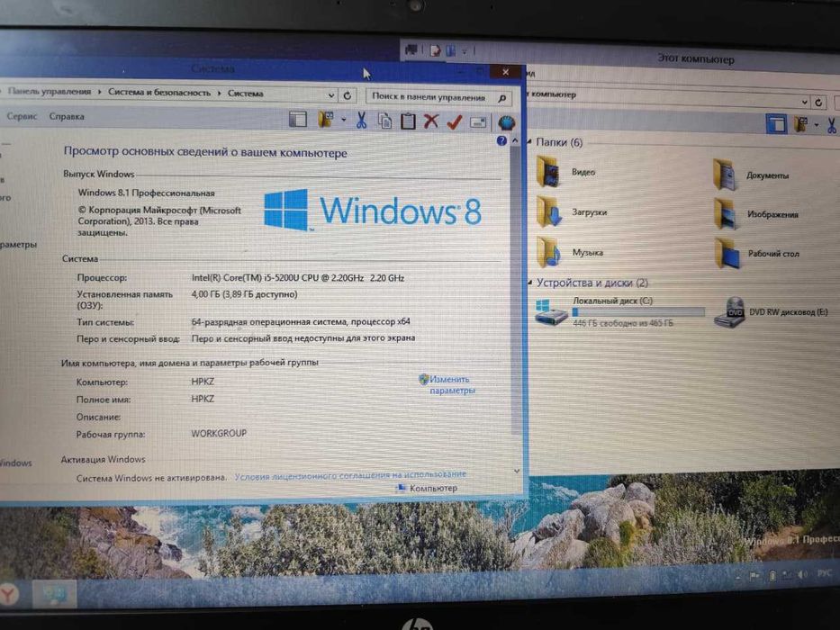Open the Музыка folder

570,252
